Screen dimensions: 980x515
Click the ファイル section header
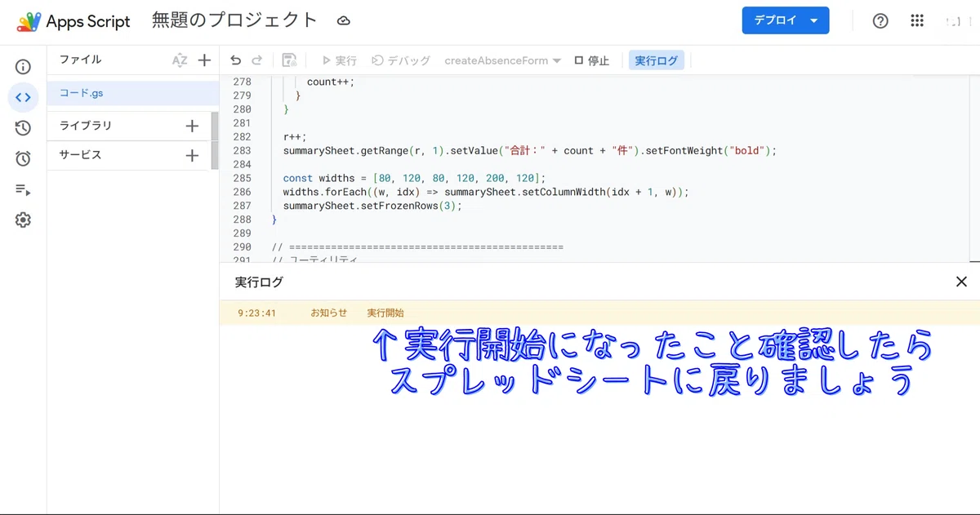click(81, 60)
